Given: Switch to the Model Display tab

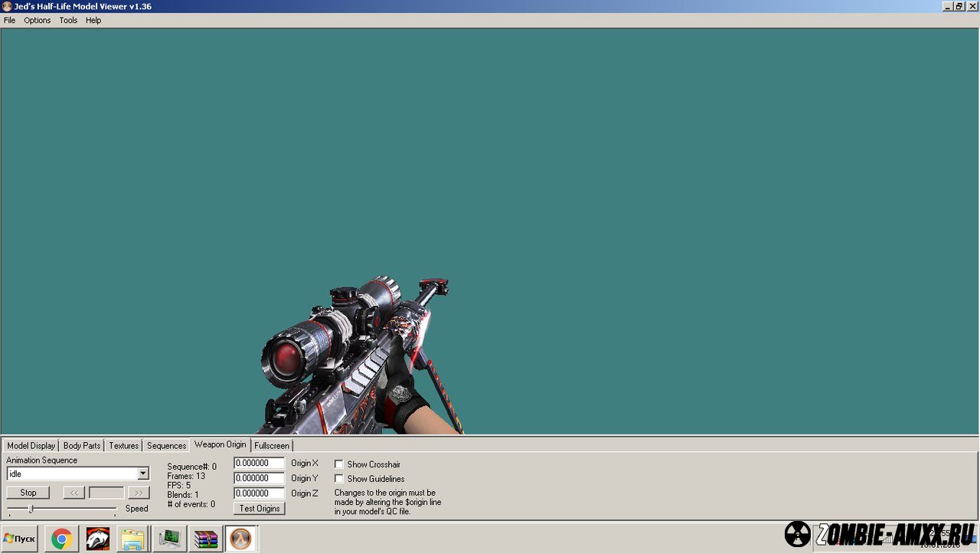Looking at the screenshot, I should (x=31, y=445).
